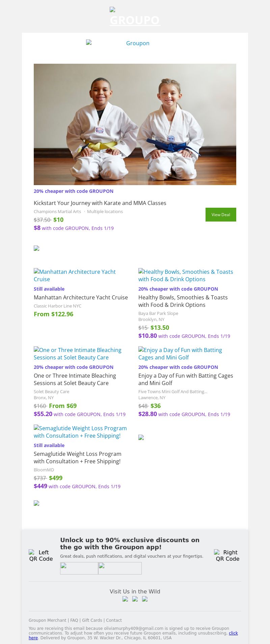This screenshot has width=270, height=644.
Task: Open Batting Cages and Mini Golf image link
Action: click(180, 354)
